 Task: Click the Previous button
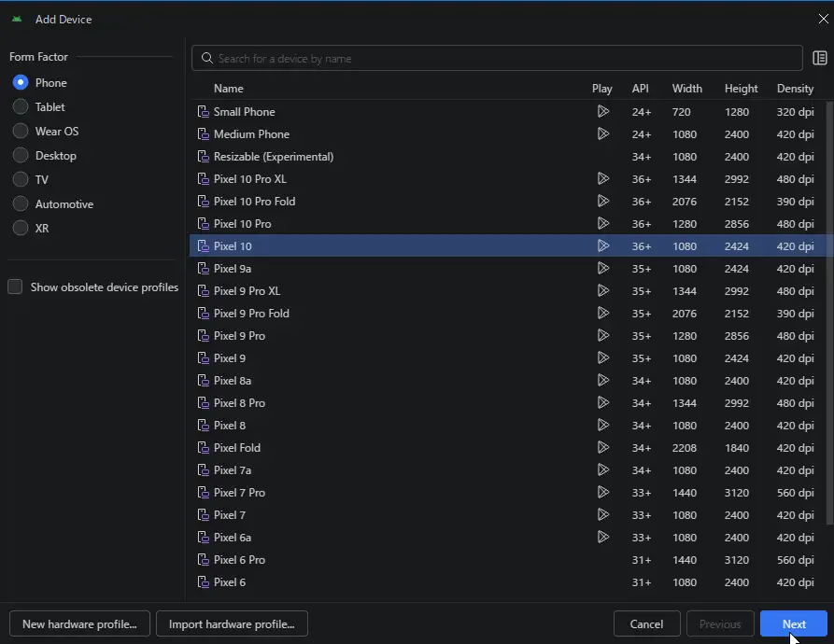coord(720,623)
